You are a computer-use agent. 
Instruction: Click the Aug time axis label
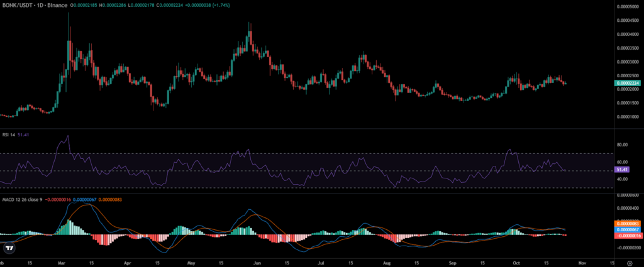(x=387, y=263)
